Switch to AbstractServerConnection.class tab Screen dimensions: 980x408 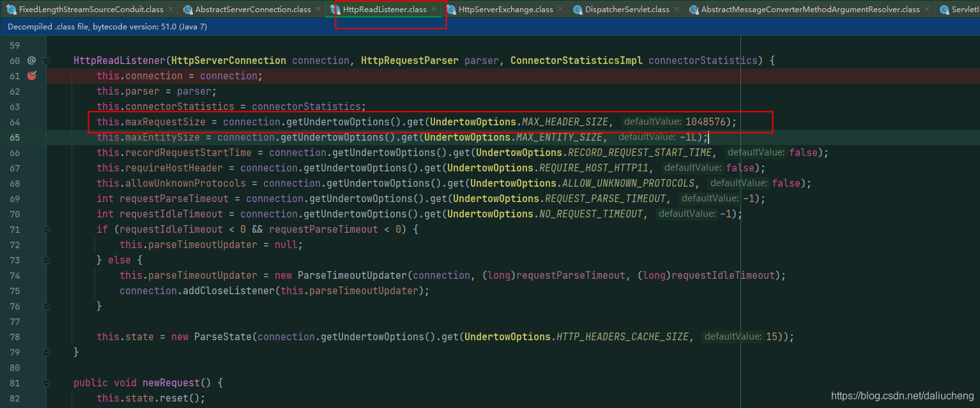pyautogui.click(x=253, y=10)
